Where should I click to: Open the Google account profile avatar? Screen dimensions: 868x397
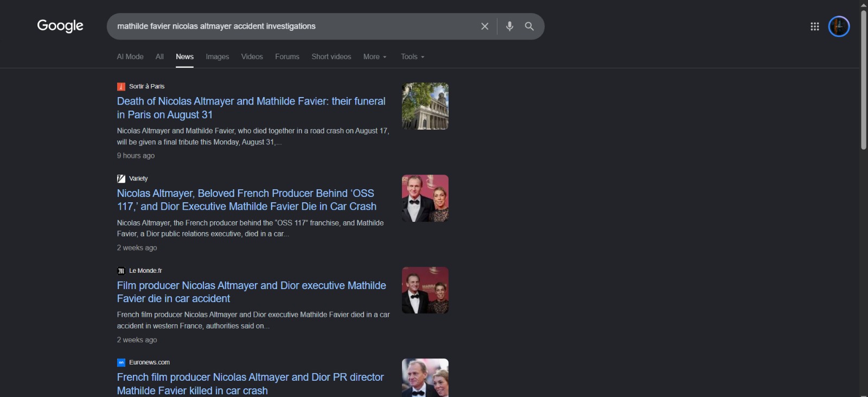coord(839,26)
